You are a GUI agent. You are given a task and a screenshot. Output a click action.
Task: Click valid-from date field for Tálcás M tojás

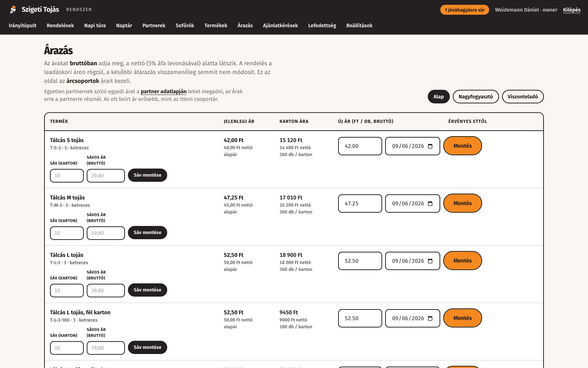pyautogui.click(x=413, y=204)
